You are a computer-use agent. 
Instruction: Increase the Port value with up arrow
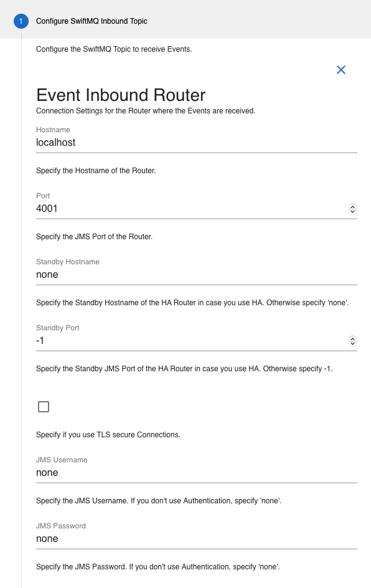pos(352,206)
